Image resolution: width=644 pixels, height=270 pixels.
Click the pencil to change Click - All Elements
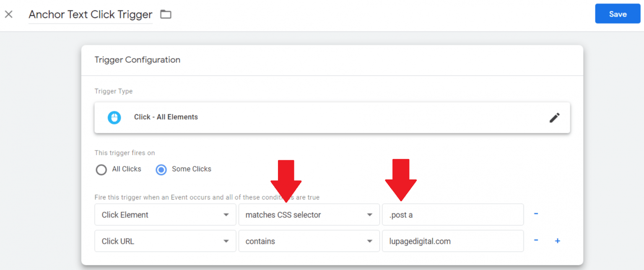click(554, 118)
